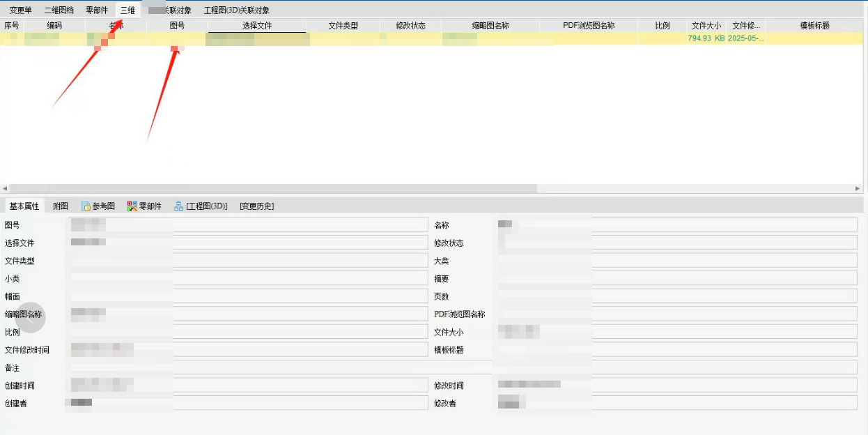The width and height of the screenshot is (868, 435).
Task: Focus the 幅面 input field
Action: point(246,296)
